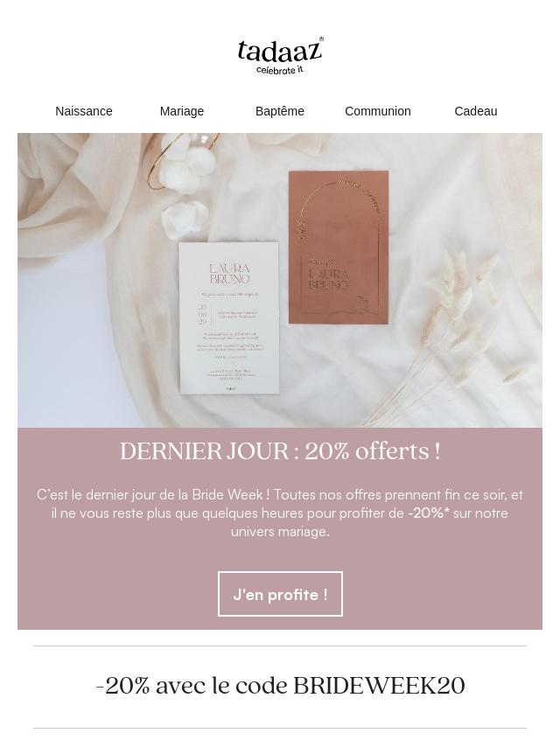This screenshot has width=560, height=747.
Task: Click the DERNIER JOUR 20% offerts headline
Action: [280, 450]
